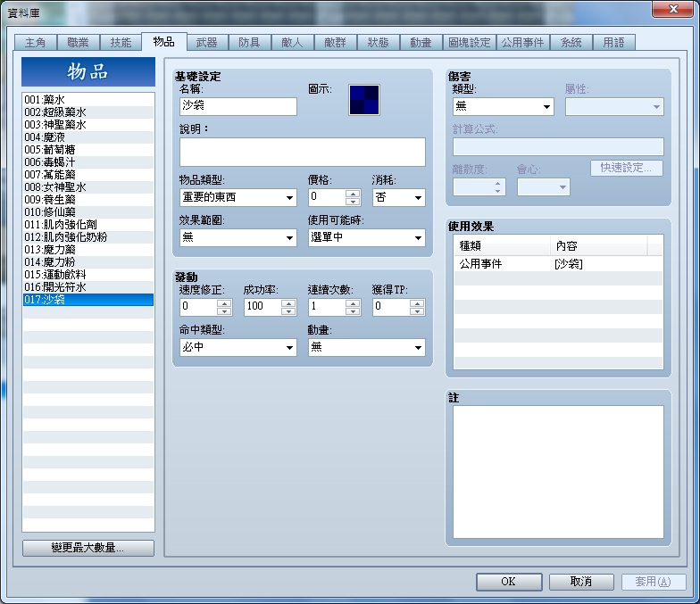Image resolution: width=700 pixels, height=604 pixels.
Task: Increase 連續次數 with the up arrow
Action: 353,303
